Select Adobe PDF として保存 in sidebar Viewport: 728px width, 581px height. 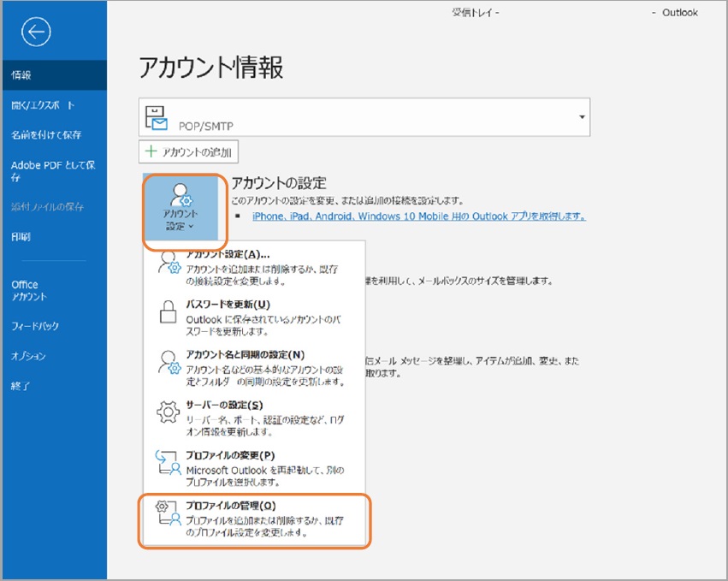pos(55,170)
